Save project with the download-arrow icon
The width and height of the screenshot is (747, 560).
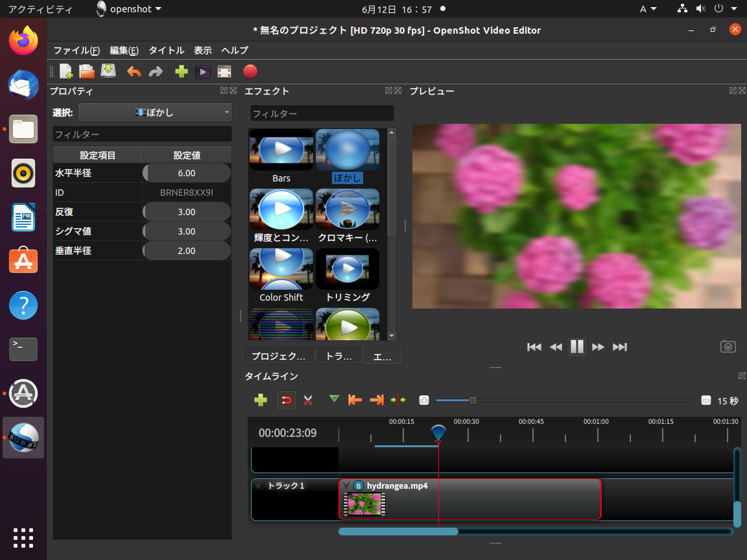tap(108, 71)
